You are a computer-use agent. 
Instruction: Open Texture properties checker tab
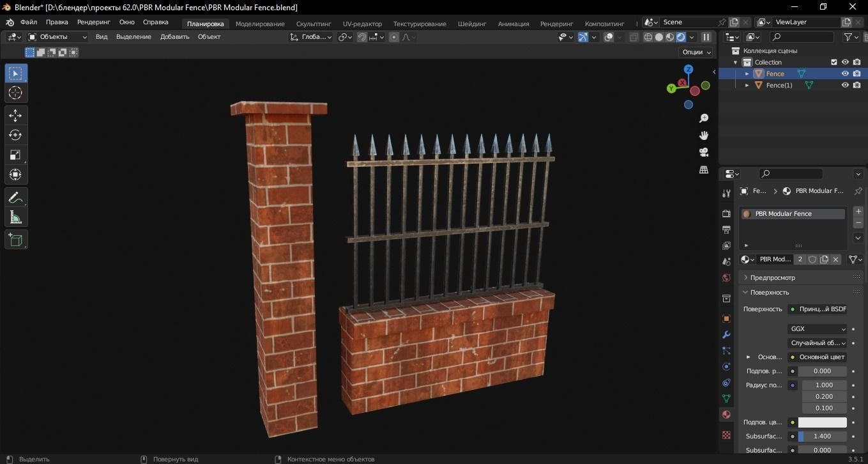[726, 435]
